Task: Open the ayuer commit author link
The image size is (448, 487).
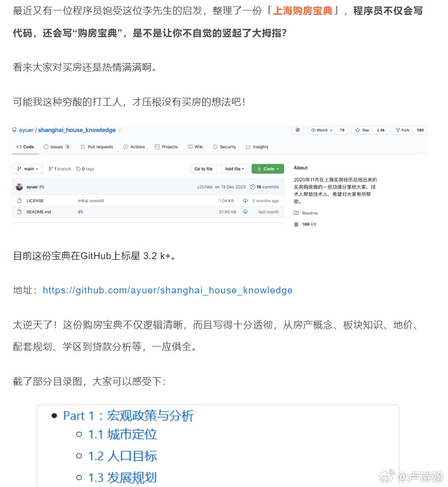Action: [32, 187]
